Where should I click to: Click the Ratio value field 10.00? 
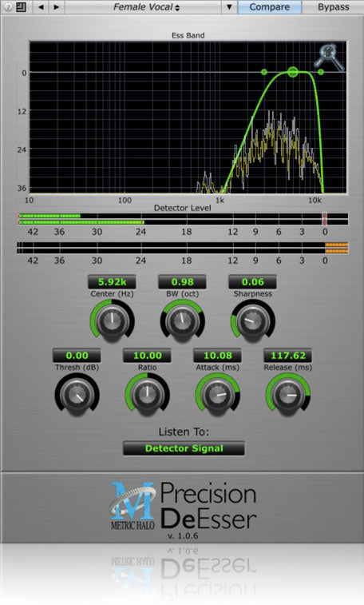[x=147, y=356]
